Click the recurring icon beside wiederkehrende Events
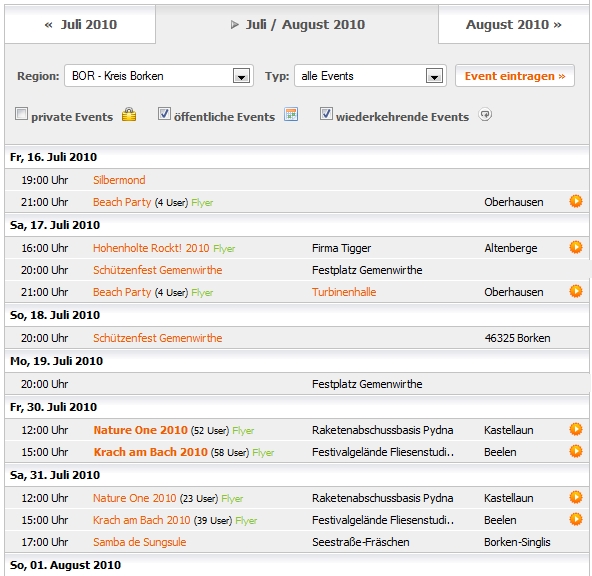This screenshot has height=576, width=592. coord(485,114)
